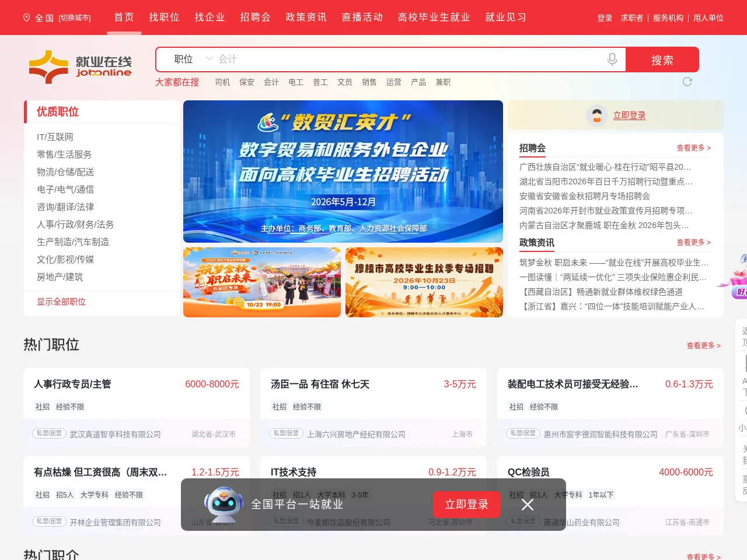The height and width of the screenshot is (560, 747).
Task: Open the 找职位 navigation tab
Action: 164,17
